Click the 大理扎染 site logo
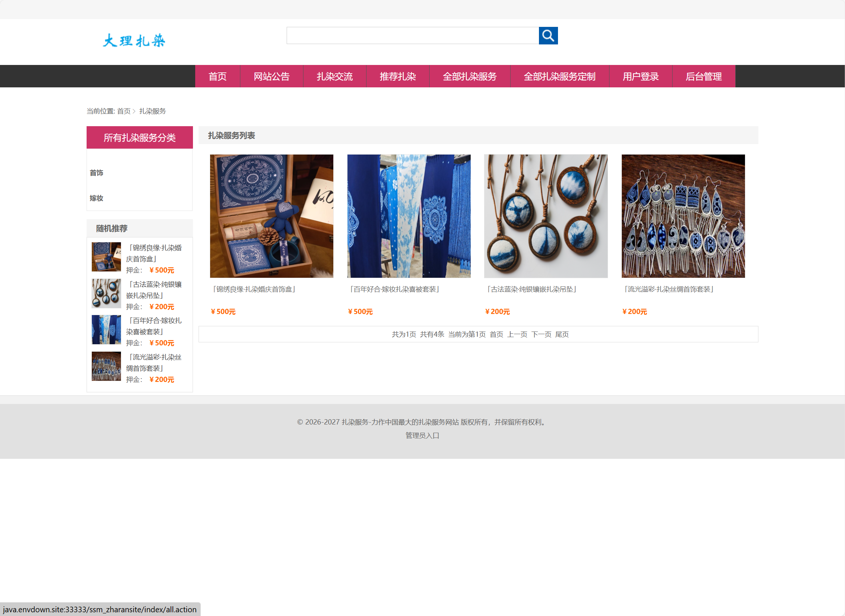The height and width of the screenshot is (616, 845). point(134,41)
